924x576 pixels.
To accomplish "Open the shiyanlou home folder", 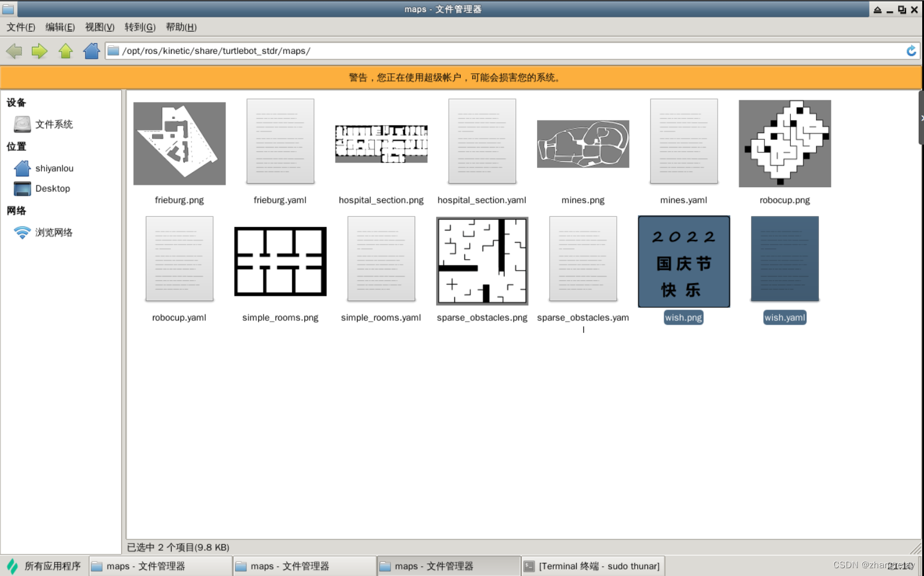I will (43, 169).
